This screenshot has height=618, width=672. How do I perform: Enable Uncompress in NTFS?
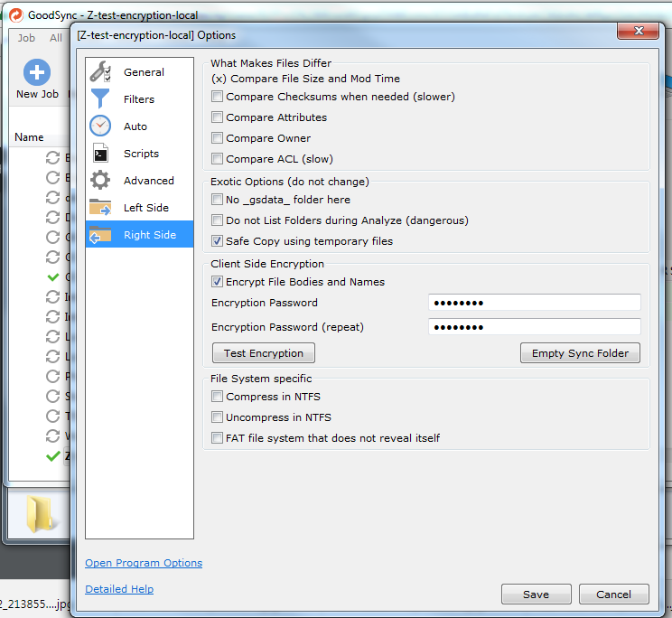(x=217, y=417)
